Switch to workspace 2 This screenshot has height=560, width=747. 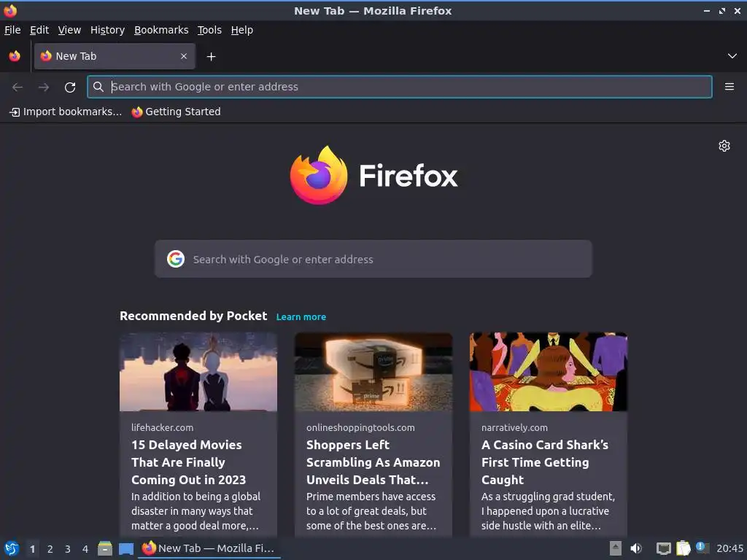[50, 549]
